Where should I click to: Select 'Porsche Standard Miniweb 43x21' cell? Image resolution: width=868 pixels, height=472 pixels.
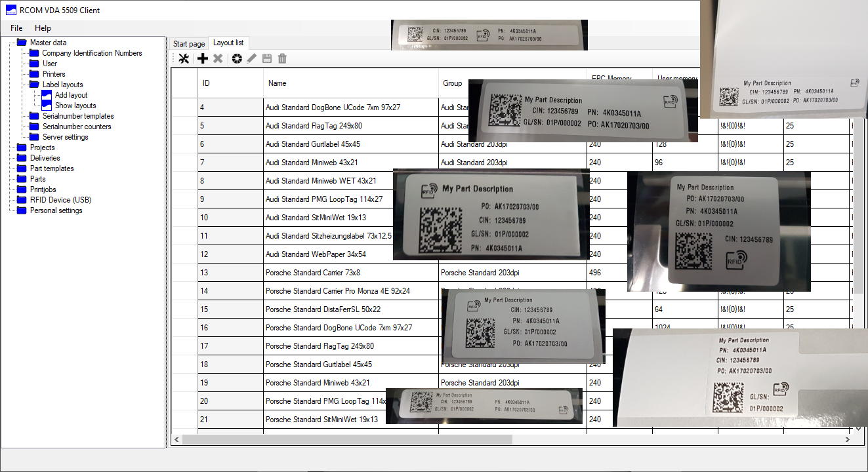click(x=351, y=382)
